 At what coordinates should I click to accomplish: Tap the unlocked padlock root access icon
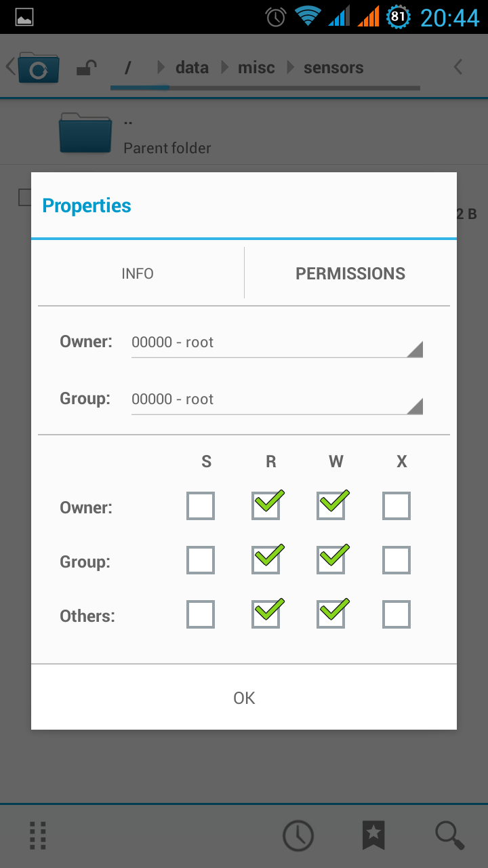click(x=86, y=68)
